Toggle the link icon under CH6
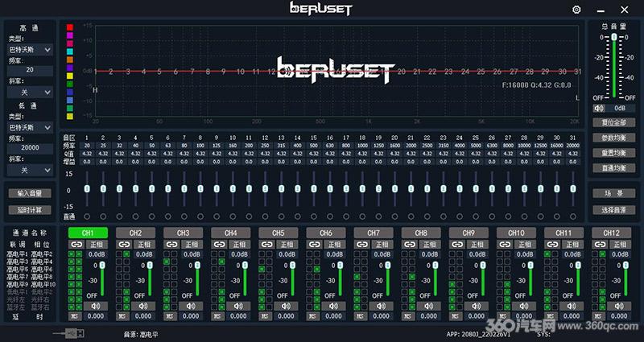The image size is (644, 342). pos(315,245)
